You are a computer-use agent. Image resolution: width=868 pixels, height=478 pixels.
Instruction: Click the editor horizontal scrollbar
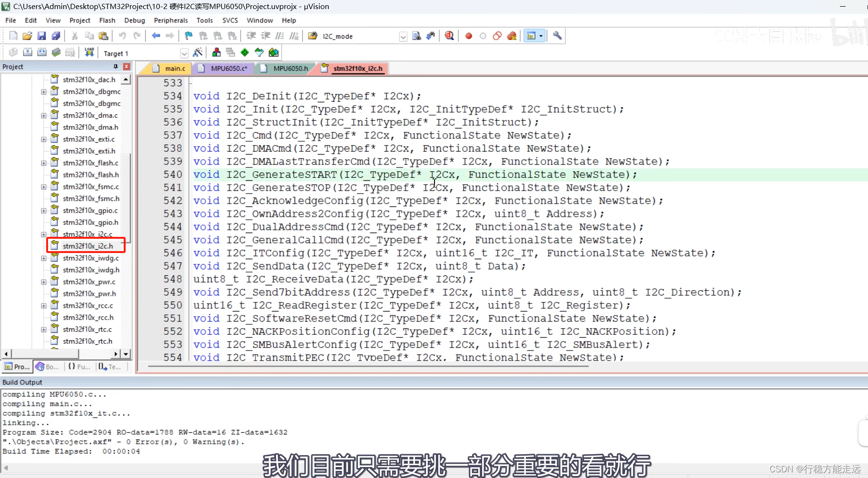tap(368, 366)
